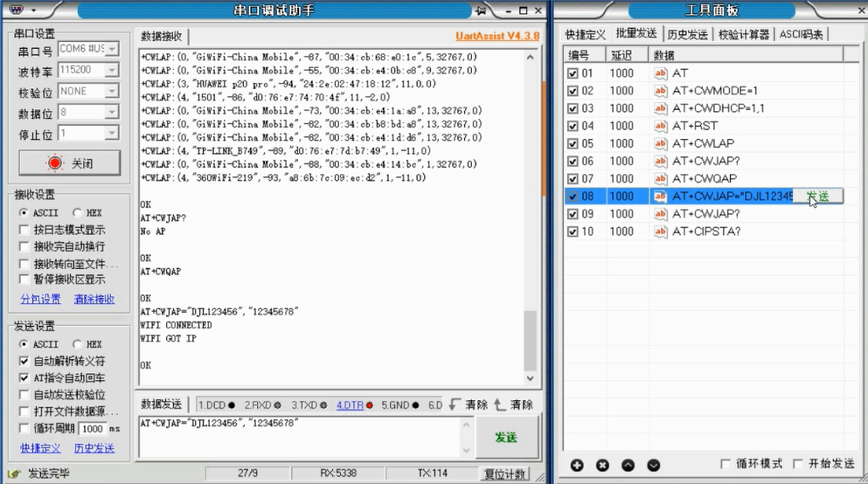The width and height of the screenshot is (868, 484).
Task: Click the 延迟 column header
Action: click(x=628, y=55)
